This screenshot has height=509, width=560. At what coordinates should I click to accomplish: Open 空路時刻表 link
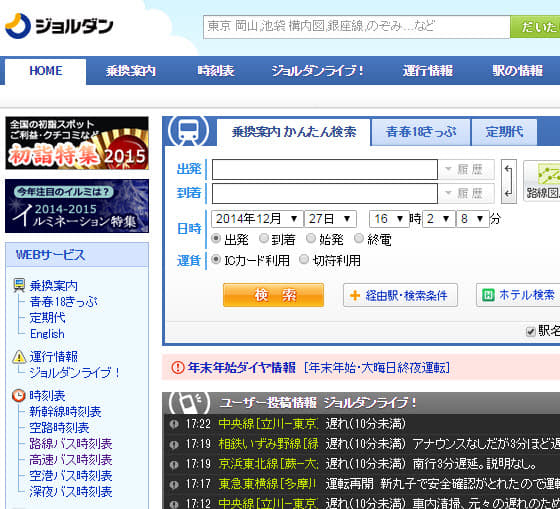(59, 428)
